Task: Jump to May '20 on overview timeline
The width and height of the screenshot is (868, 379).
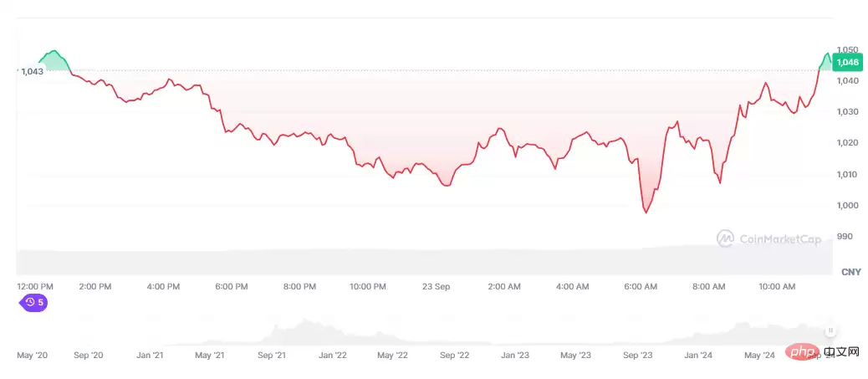Action: click(x=32, y=356)
